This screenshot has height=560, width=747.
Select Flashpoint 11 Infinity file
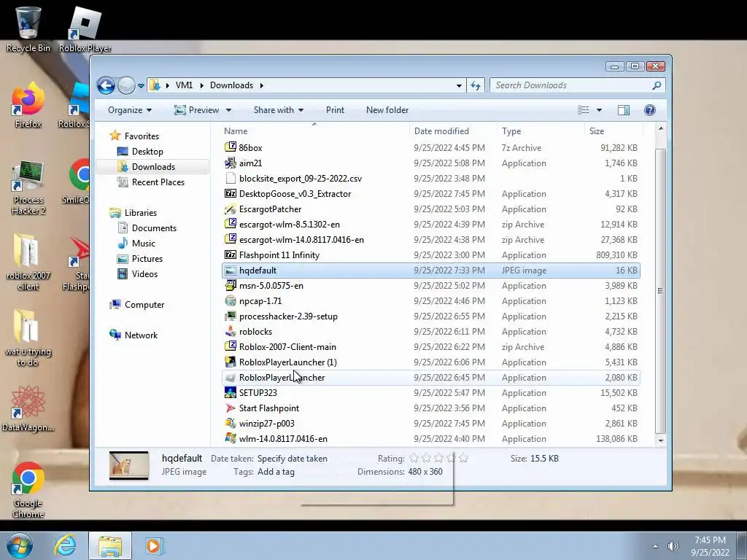click(430, 255)
